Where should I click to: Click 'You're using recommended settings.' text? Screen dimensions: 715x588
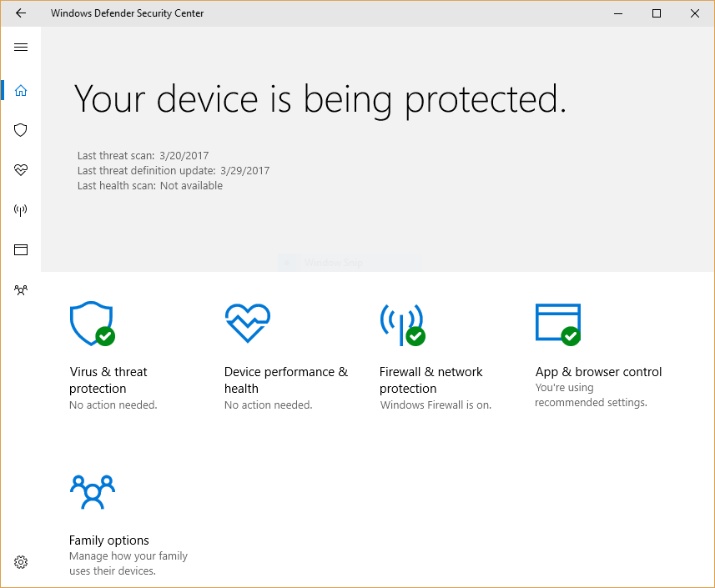click(x=591, y=395)
